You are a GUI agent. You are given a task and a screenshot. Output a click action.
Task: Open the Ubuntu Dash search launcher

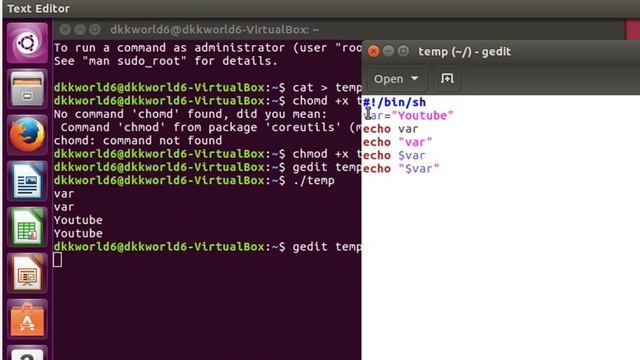coord(27,43)
